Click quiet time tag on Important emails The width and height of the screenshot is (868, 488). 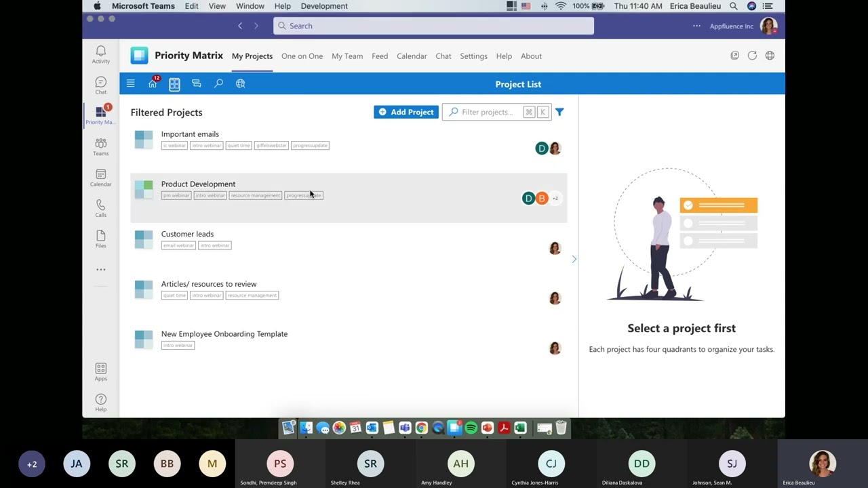tap(239, 145)
